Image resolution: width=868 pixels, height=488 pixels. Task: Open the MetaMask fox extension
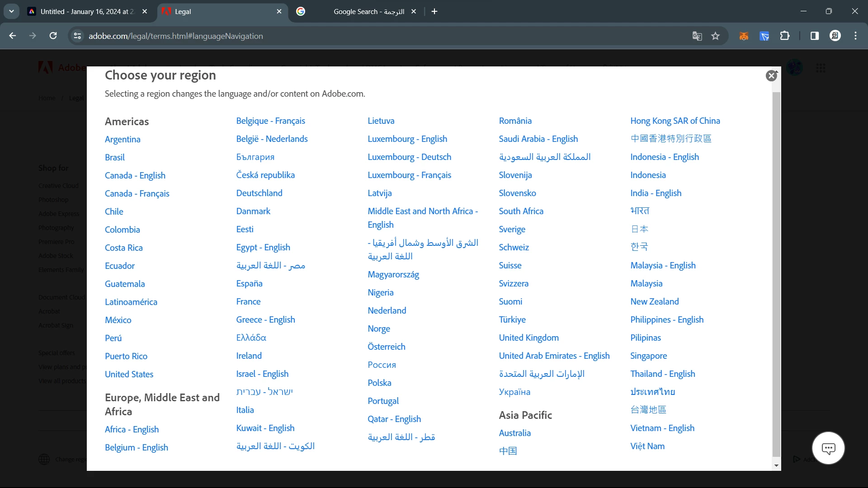tap(744, 36)
